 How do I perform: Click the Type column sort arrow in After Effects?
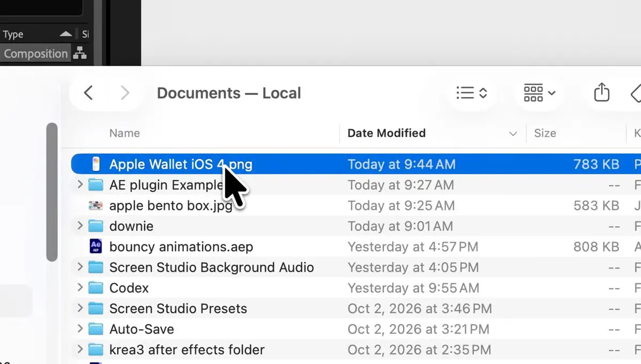[65, 34]
